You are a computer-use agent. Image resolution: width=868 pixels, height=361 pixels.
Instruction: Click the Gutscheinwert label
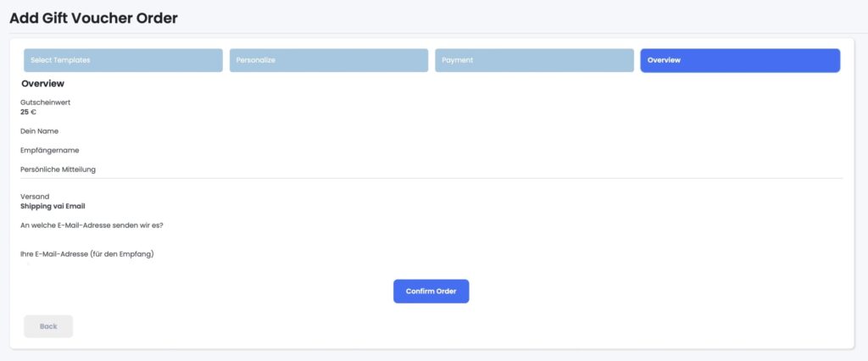click(x=45, y=102)
